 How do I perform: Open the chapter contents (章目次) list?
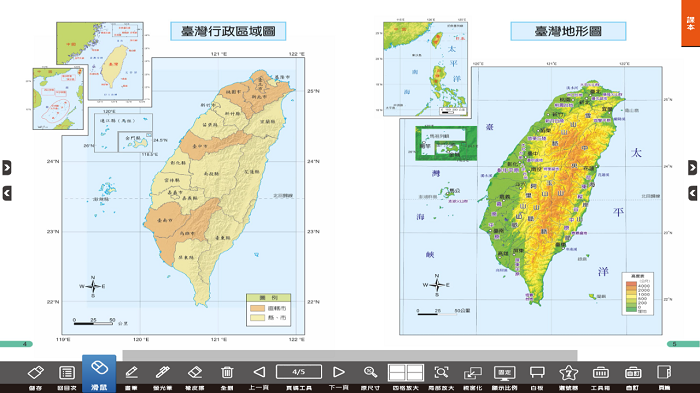click(67, 372)
